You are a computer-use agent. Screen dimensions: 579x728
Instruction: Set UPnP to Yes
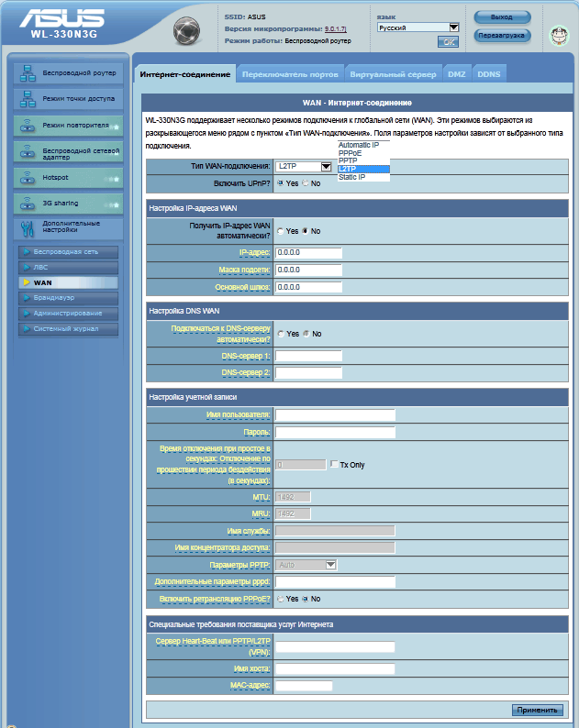(x=280, y=183)
